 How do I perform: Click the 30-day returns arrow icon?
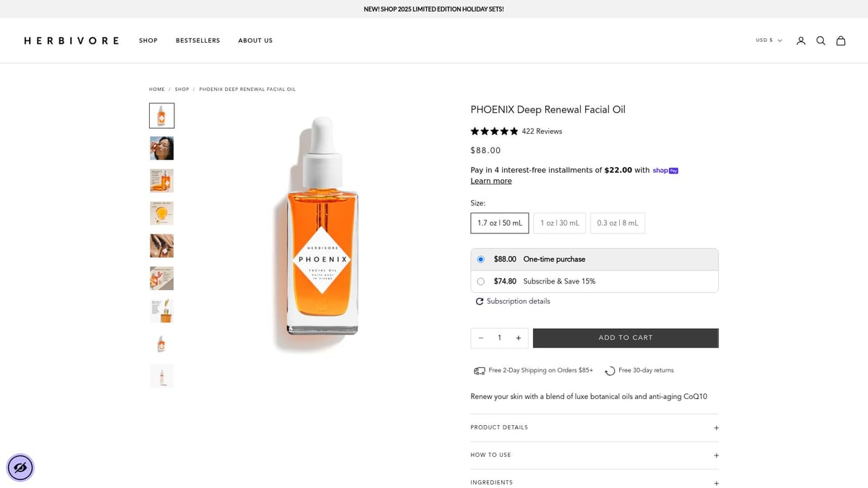click(610, 370)
